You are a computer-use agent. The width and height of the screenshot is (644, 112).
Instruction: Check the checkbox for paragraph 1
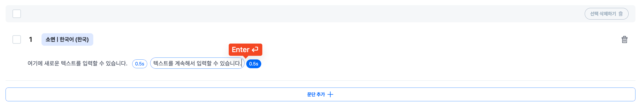tap(17, 40)
